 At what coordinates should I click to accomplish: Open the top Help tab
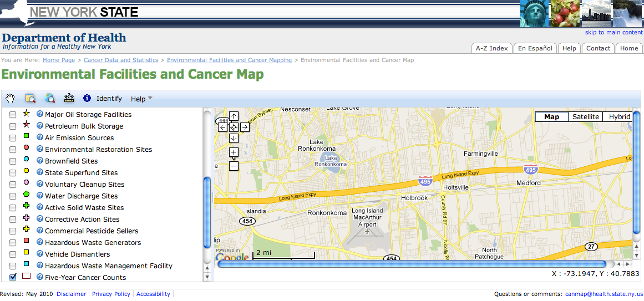point(569,48)
